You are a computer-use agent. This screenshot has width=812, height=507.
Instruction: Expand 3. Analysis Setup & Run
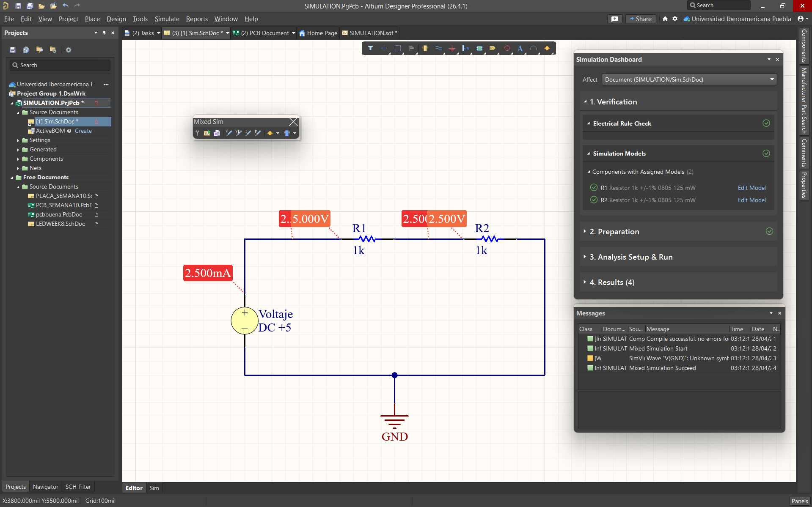click(585, 257)
